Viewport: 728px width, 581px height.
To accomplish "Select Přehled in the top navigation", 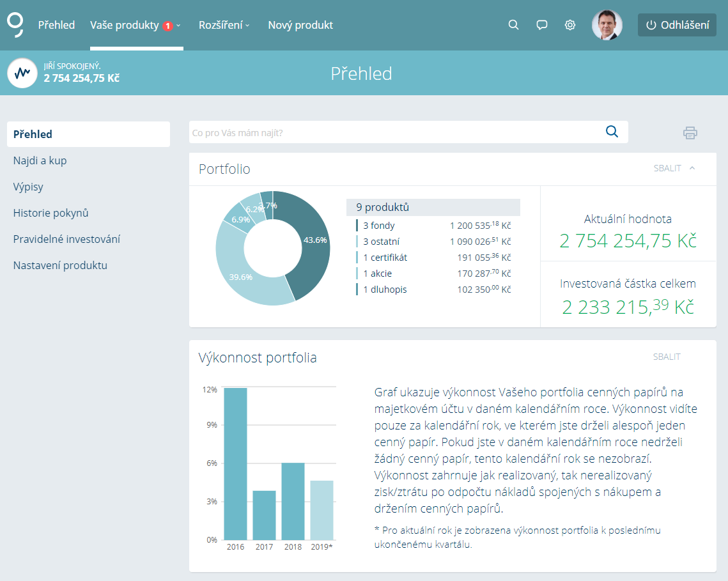I will pyautogui.click(x=56, y=26).
